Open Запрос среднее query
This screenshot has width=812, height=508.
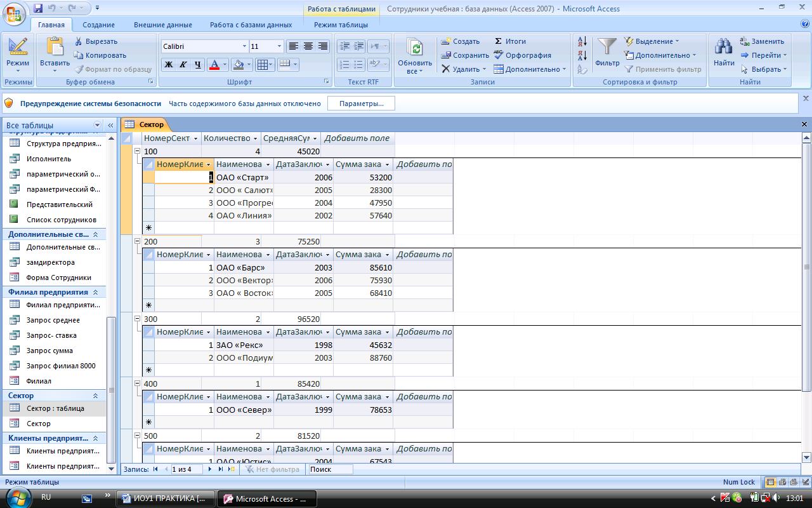(x=53, y=320)
